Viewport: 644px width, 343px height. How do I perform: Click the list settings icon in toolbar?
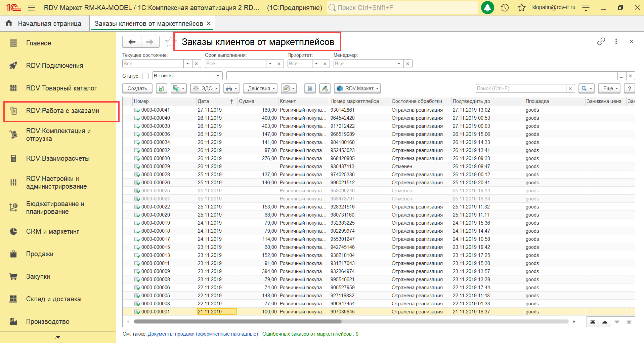click(x=310, y=88)
